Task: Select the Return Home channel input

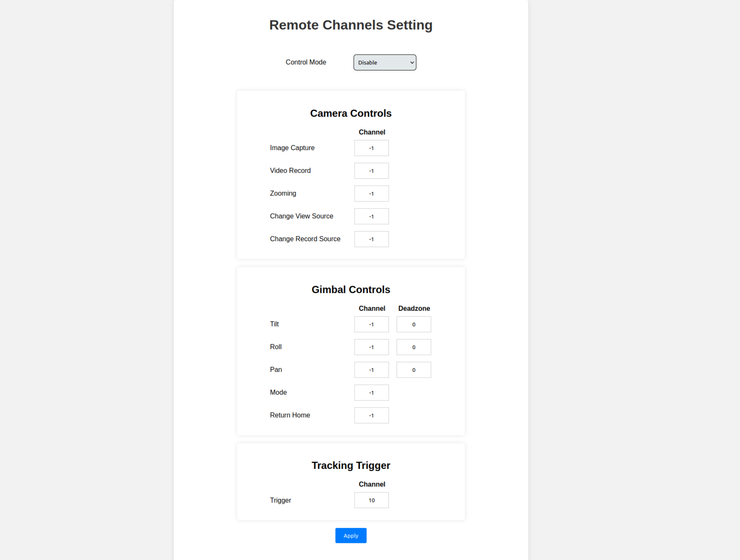Action: click(x=371, y=416)
